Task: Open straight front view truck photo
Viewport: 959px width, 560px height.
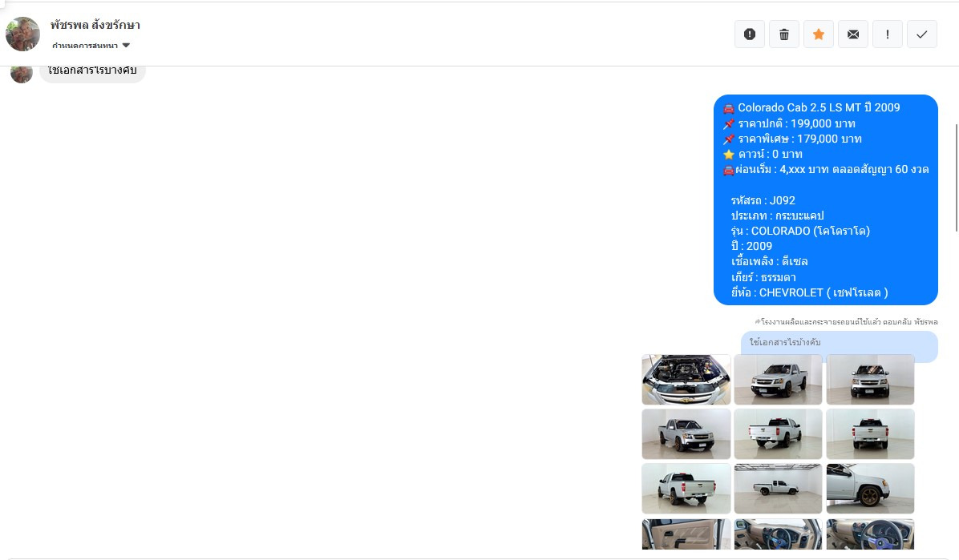Action: point(870,379)
